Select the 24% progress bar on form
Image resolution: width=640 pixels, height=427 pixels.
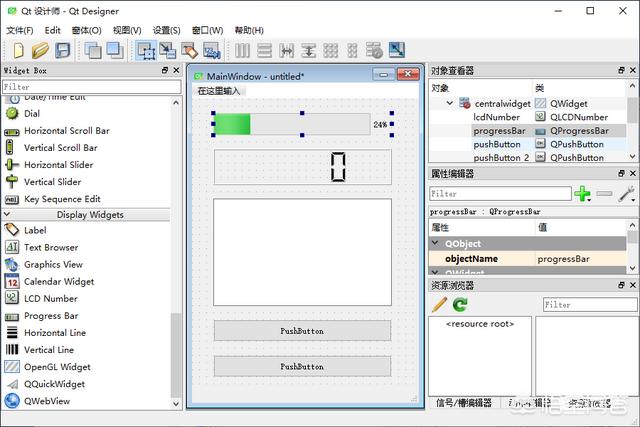302,124
